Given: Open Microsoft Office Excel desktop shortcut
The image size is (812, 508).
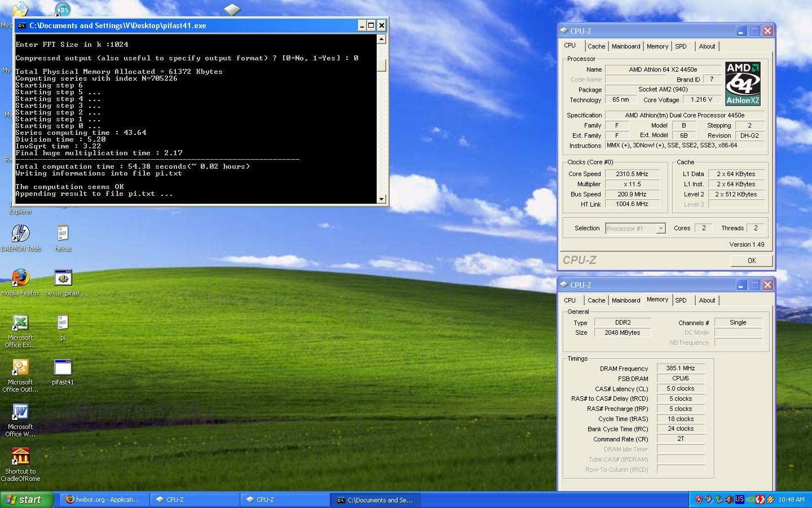Looking at the screenshot, I should [x=20, y=322].
